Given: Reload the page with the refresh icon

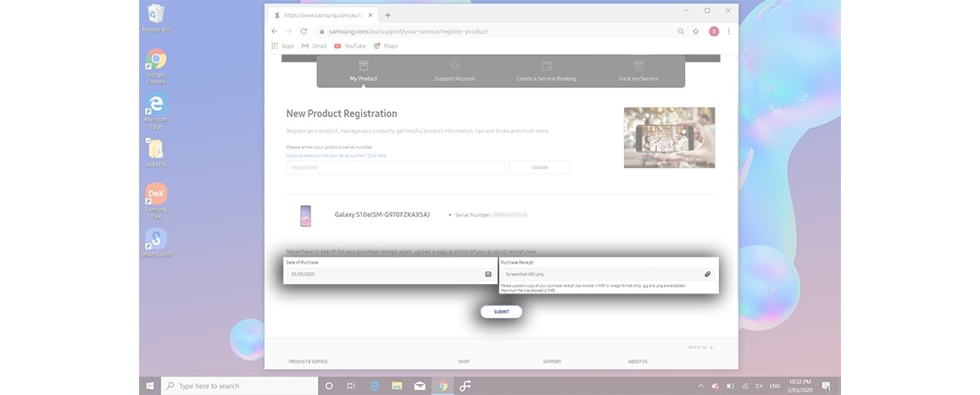Looking at the screenshot, I should tap(303, 31).
